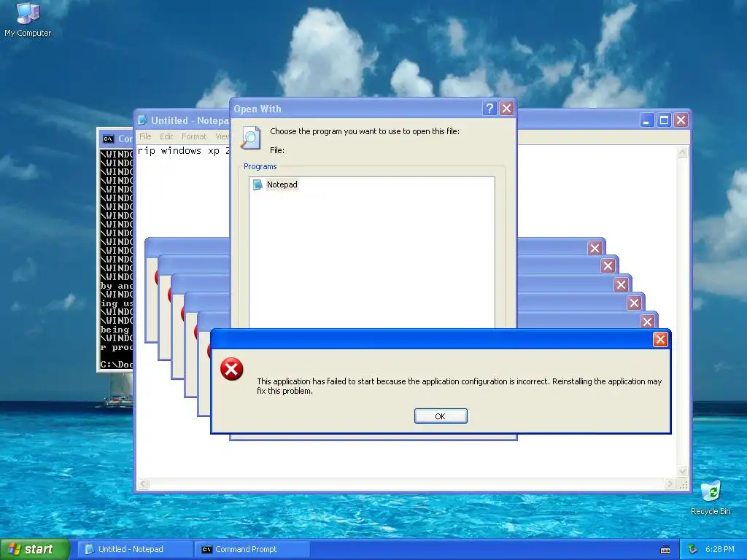Minimize the Notepad window
This screenshot has height=560, width=747.
click(646, 120)
